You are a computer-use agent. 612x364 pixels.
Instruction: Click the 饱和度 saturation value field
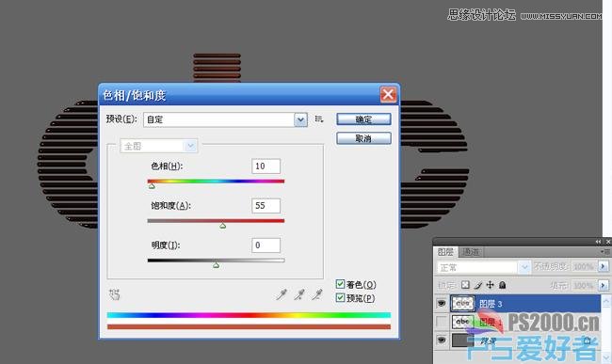click(266, 206)
